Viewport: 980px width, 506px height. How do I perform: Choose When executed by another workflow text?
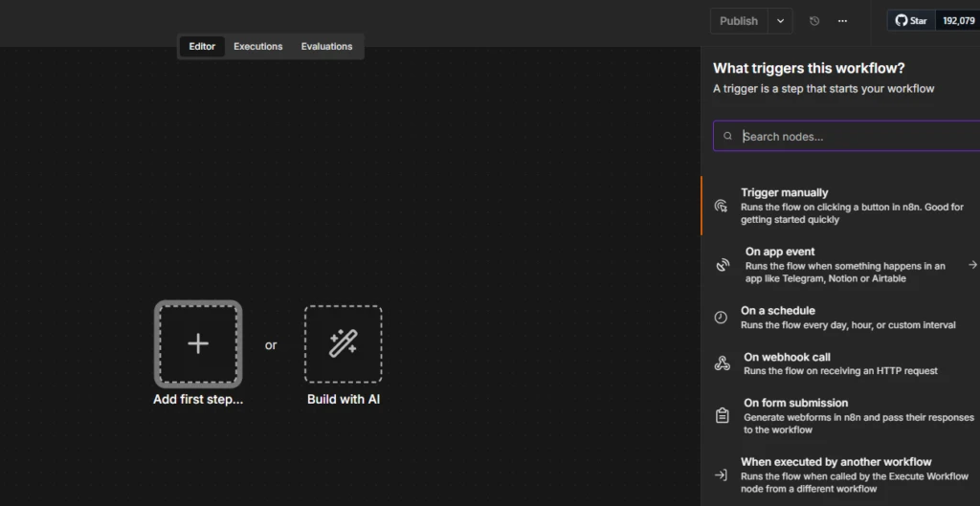pyautogui.click(x=836, y=462)
